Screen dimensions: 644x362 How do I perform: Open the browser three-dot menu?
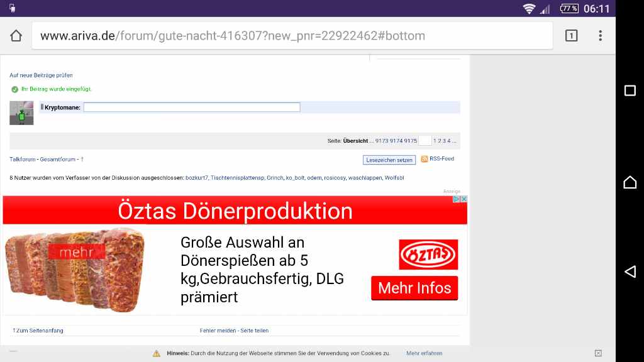tap(600, 36)
